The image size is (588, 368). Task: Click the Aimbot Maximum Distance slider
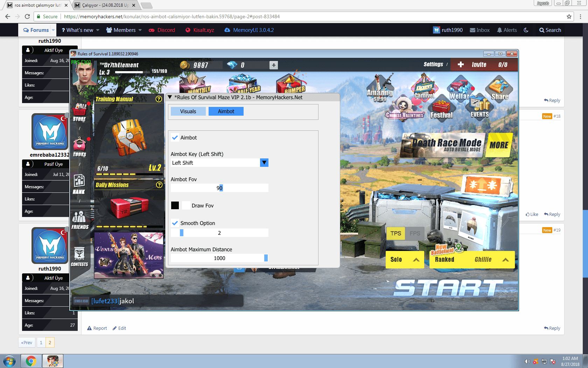point(219,258)
